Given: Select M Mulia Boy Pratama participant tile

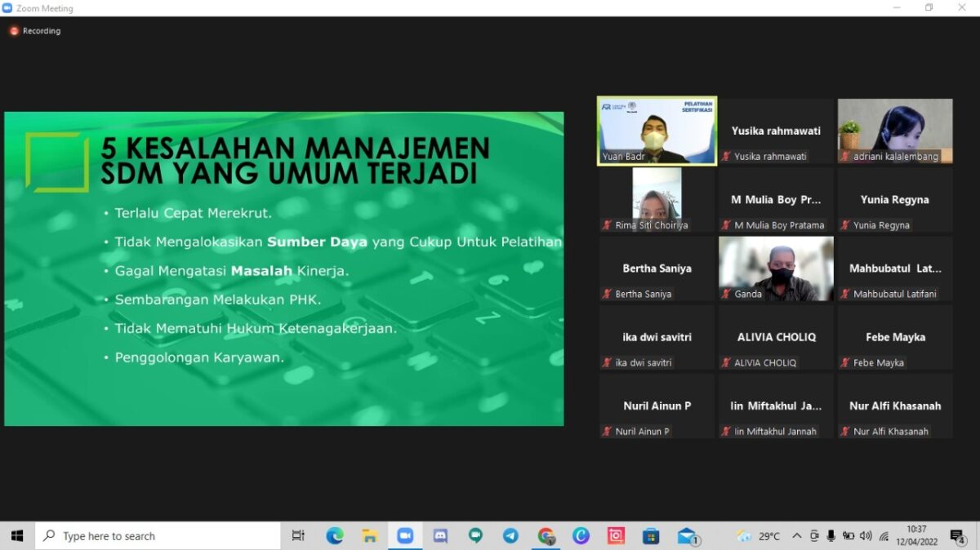Looking at the screenshot, I should [x=776, y=200].
